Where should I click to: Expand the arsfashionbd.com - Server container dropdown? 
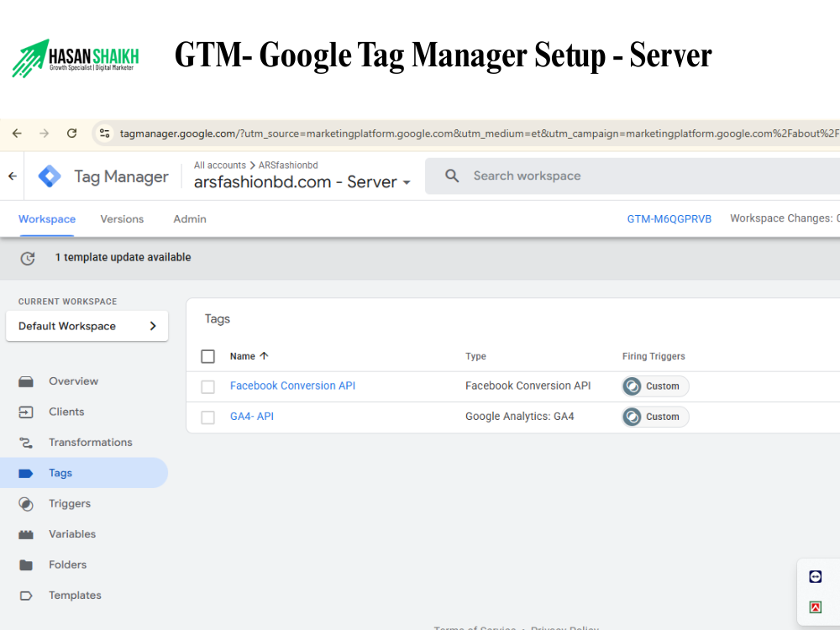point(407,182)
